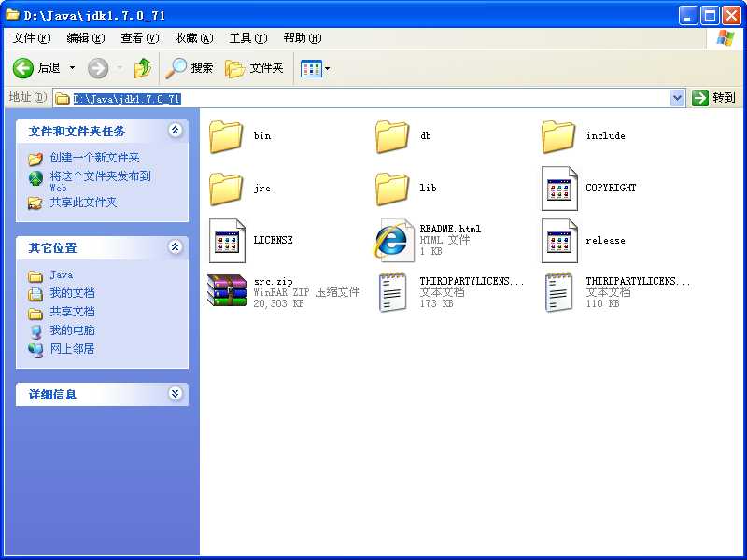
Task: Click the include folder name
Action: click(605, 135)
